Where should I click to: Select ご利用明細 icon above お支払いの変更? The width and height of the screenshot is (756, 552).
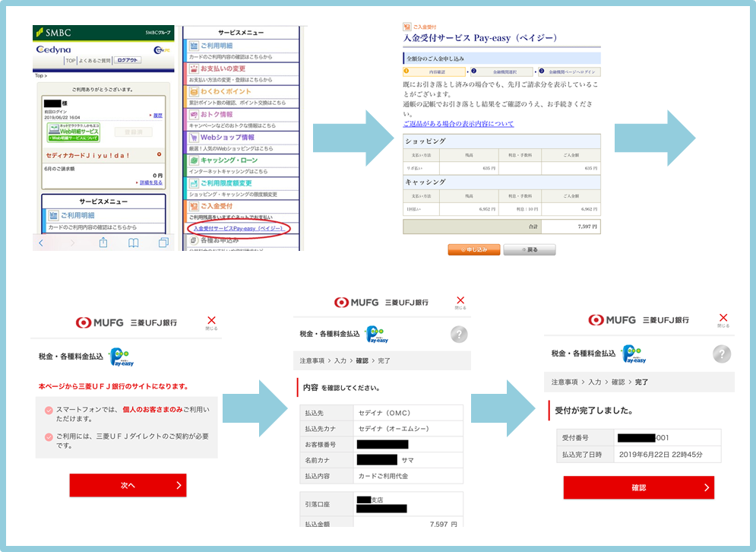(x=193, y=46)
